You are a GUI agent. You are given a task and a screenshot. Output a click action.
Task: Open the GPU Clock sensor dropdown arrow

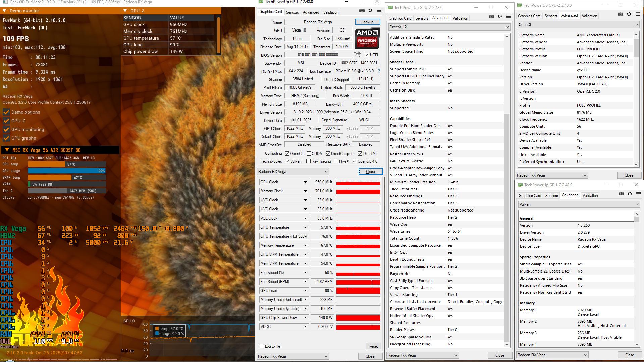pos(305,182)
